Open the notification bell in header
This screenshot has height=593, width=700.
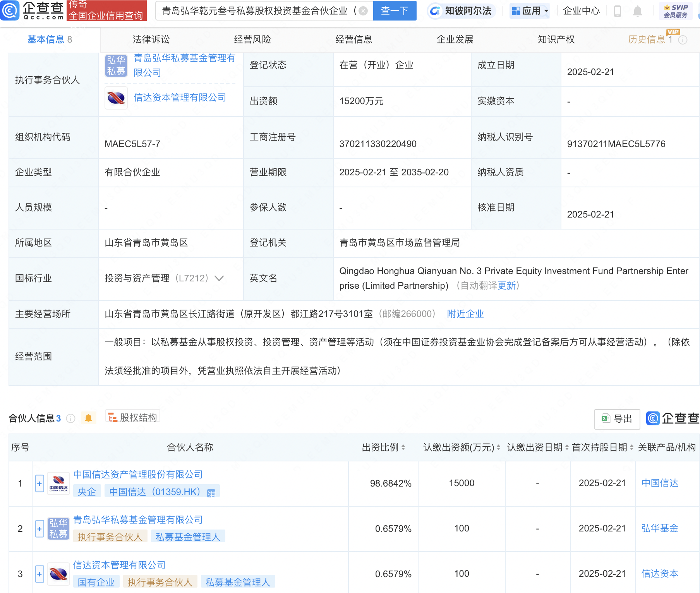(638, 11)
